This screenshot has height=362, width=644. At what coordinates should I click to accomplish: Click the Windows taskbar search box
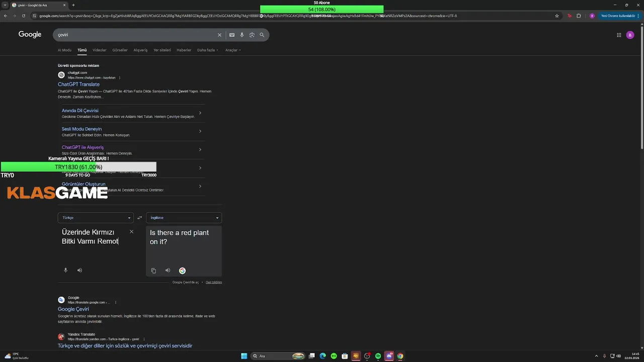coord(278,356)
